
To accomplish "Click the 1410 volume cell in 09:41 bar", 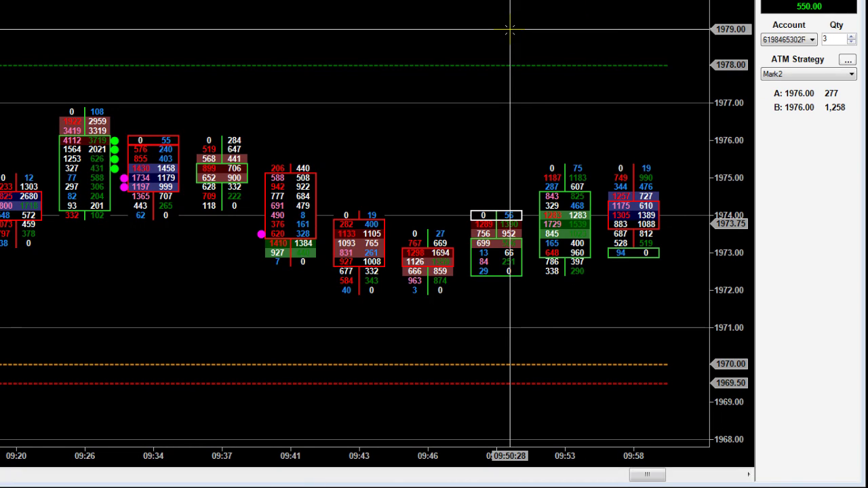I will coord(277,243).
